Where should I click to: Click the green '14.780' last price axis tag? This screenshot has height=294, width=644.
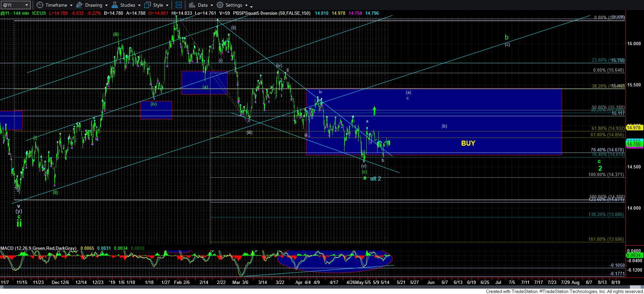point(634,144)
